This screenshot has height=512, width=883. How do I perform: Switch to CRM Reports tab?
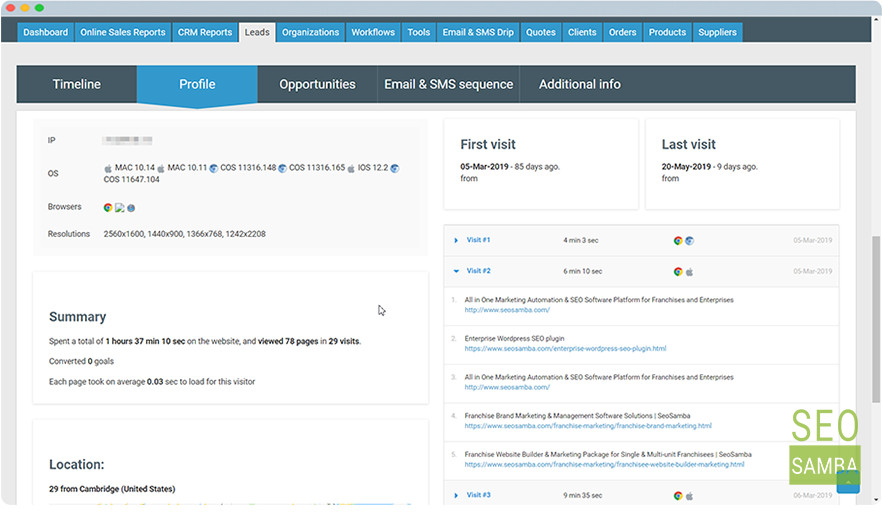(205, 32)
